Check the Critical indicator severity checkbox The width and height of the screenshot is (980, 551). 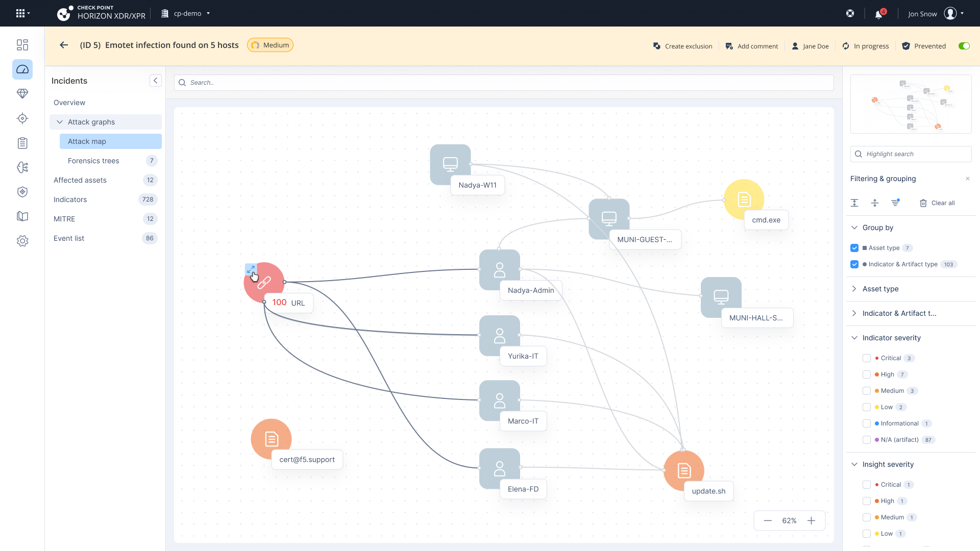click(867, 358)
